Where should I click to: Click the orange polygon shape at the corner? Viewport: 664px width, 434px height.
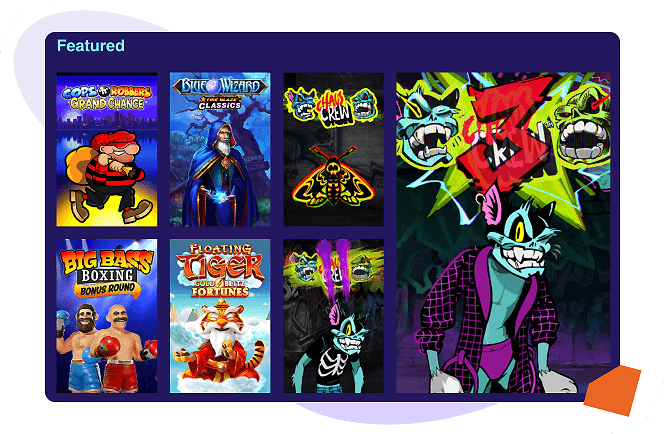click(612, 390)
